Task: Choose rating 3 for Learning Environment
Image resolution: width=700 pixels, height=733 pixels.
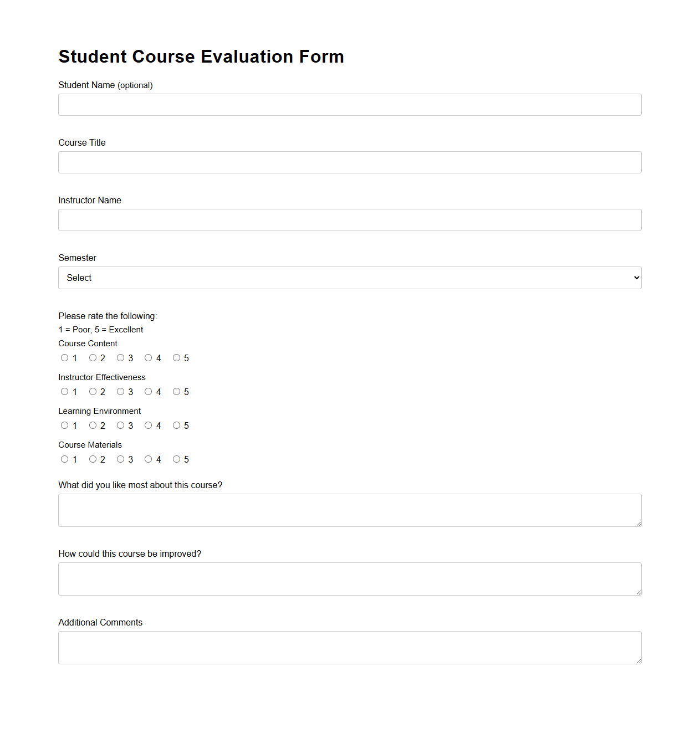Action: click(120, 425)
